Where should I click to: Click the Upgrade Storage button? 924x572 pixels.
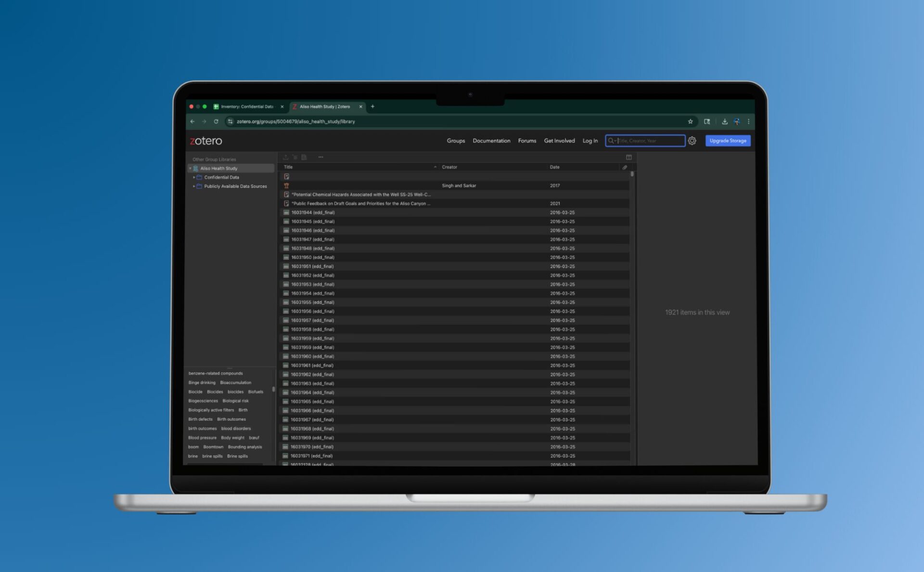(728, 141)
